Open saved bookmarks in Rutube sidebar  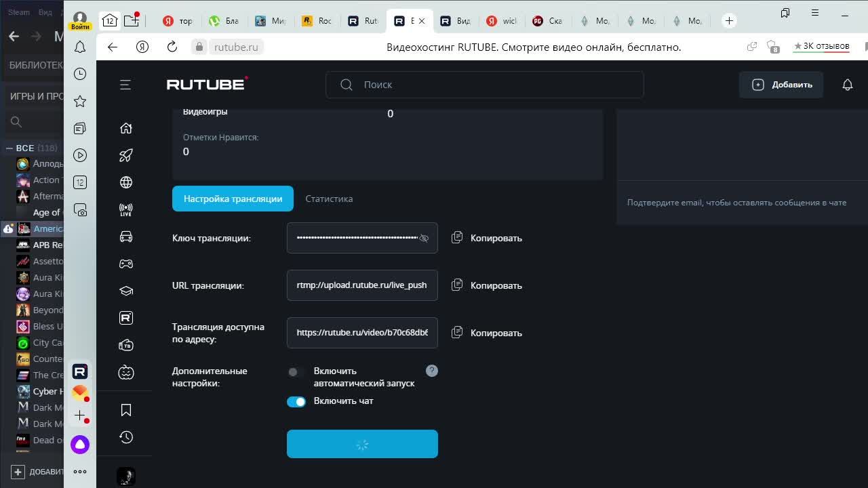[125, 410]
